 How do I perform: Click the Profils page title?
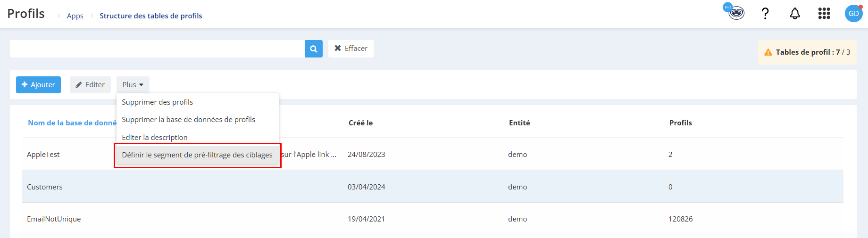pos(26,14)
